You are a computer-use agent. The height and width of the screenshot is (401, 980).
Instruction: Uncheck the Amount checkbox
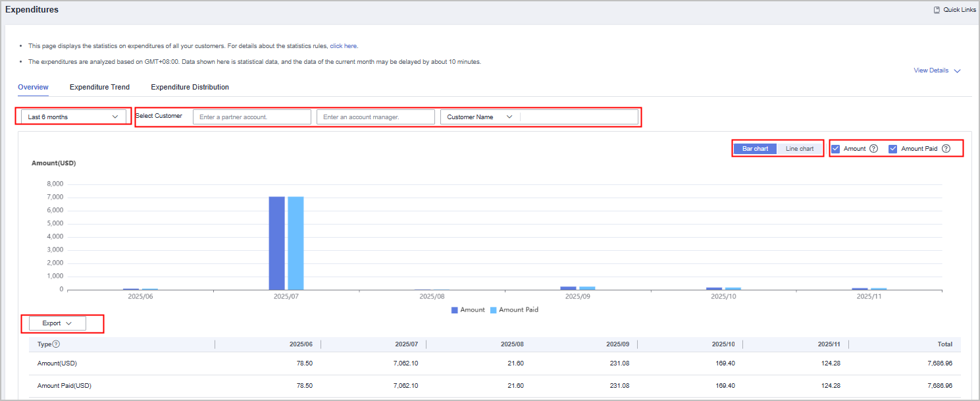pyautogui.click(x=835, y=149)
